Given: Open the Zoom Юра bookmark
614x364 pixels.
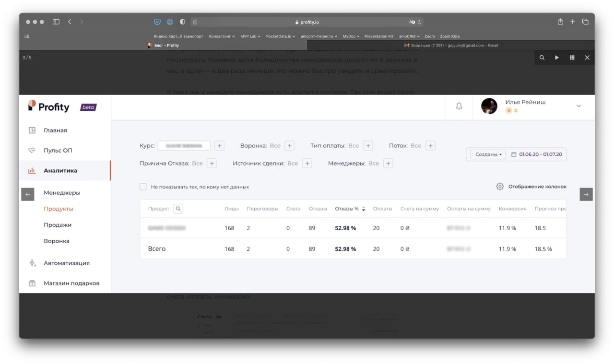Looking at the screenshot, I should click(449, 36).
